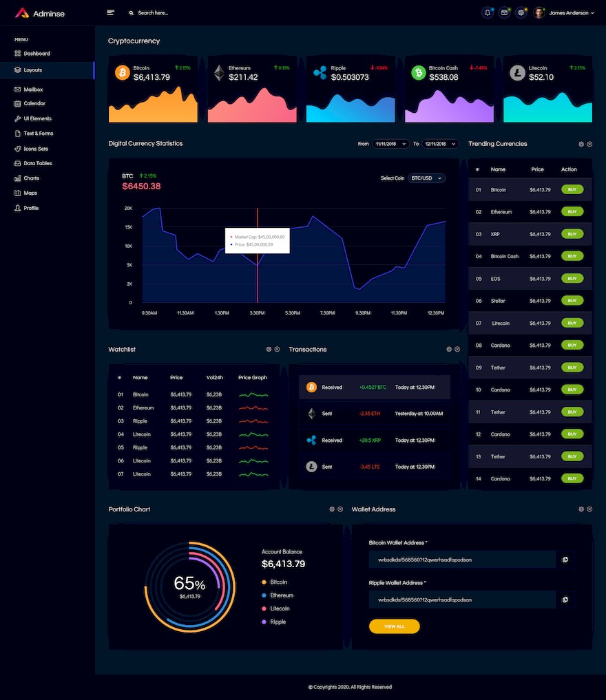
Task: Click the pink Litecoin legend dot
Action: point(264,608)
